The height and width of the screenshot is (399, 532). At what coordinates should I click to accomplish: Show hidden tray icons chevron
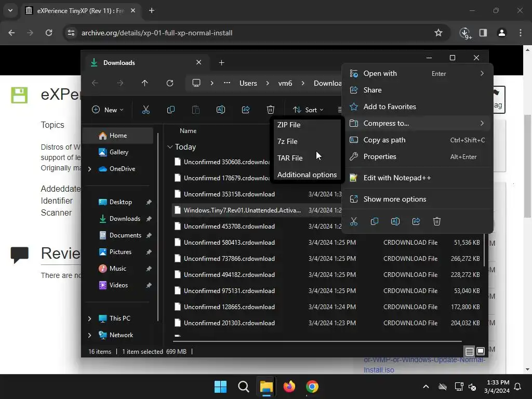click(x=426, y=387)
